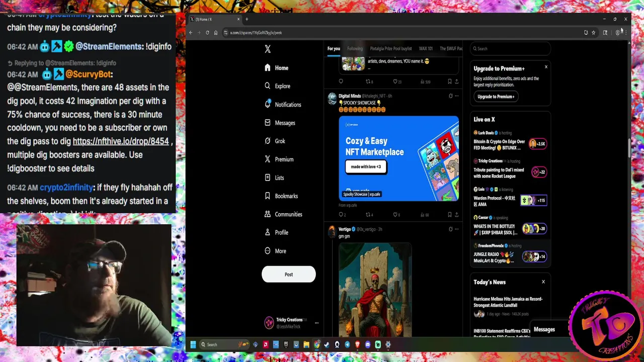The height and width of the screenshot is (362, 644).
Task: Go to Home in the X sidebar
Action: [x=277, y=68]
